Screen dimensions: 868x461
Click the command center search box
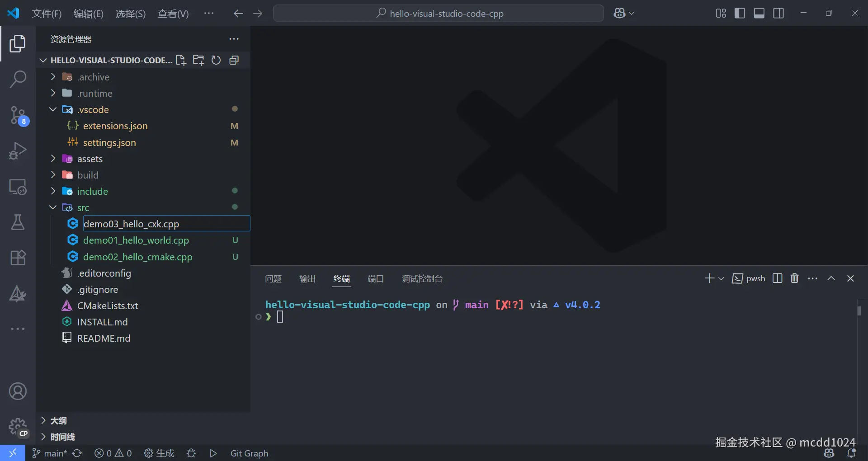click(x=439, y=14)
